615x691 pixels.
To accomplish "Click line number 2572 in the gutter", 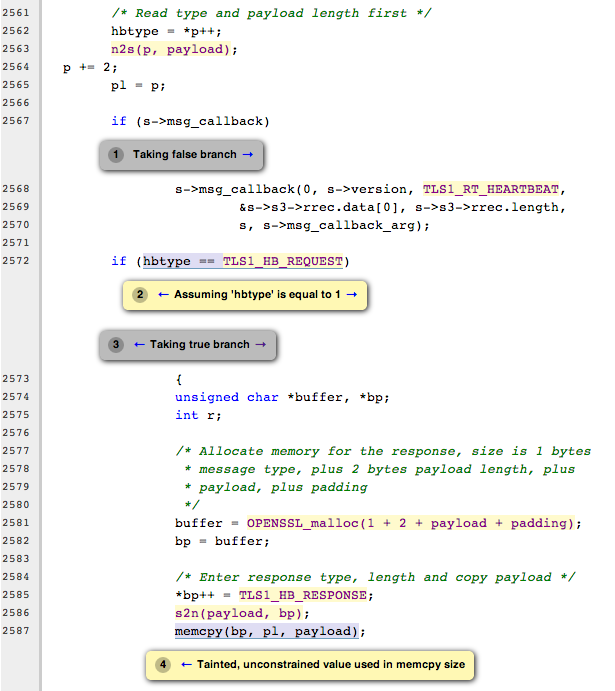I will click(x=19, y=261).
